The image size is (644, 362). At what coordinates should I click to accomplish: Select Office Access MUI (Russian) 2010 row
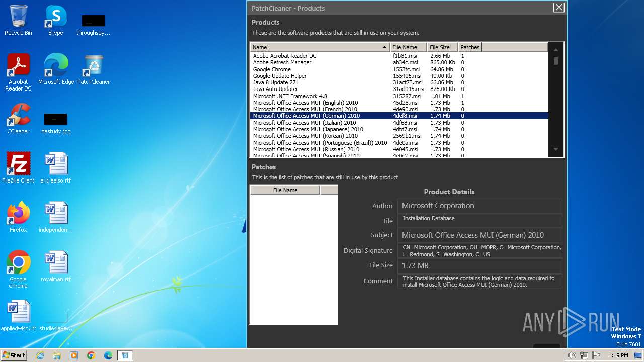coord(399,149)
